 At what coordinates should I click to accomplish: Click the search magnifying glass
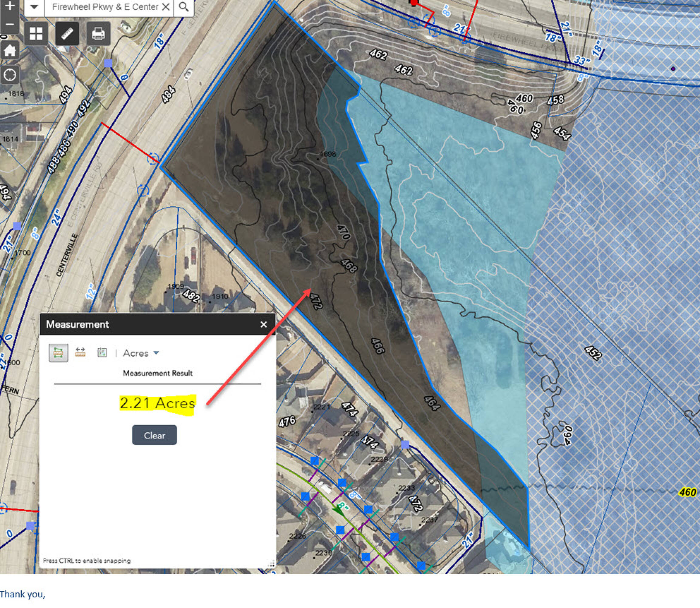point(184,7)
